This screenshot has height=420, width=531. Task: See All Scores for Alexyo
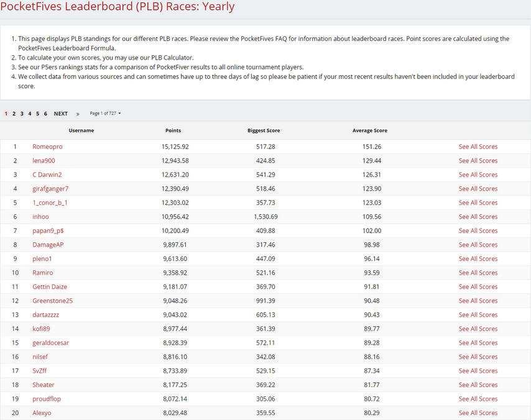click(x=478, y=413)
